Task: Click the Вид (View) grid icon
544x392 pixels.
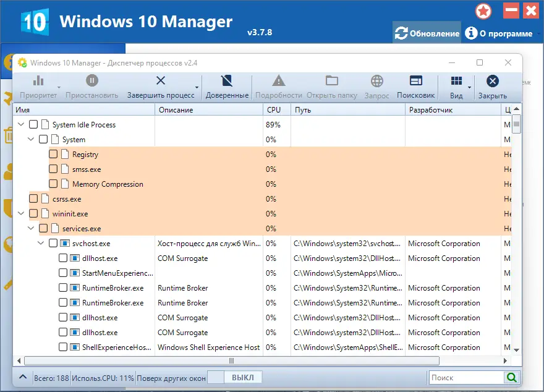Action: [x=456, y=87]
